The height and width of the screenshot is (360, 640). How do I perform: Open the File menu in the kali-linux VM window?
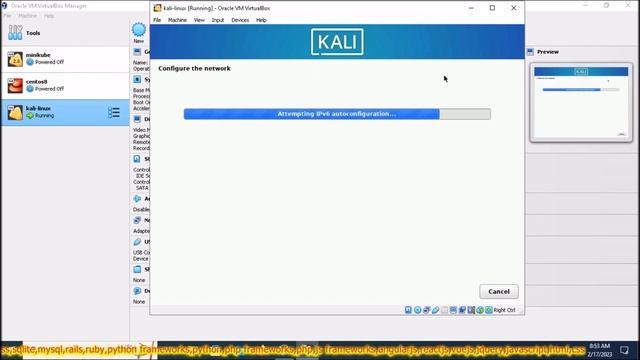157,20
